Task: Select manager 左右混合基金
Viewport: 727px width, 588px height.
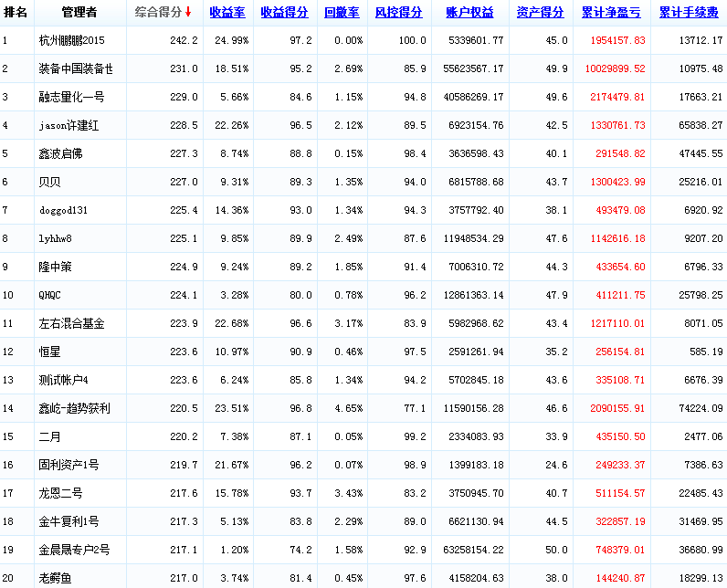Action: click(71, 323)
